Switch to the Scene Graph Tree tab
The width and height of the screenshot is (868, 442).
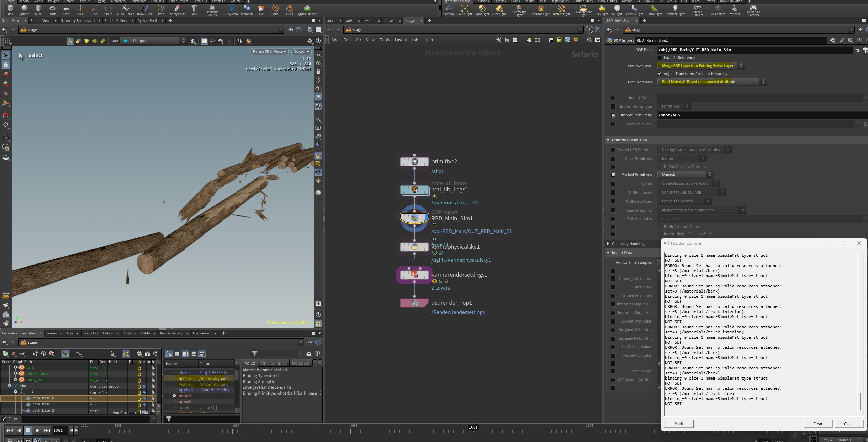[60, 333]
